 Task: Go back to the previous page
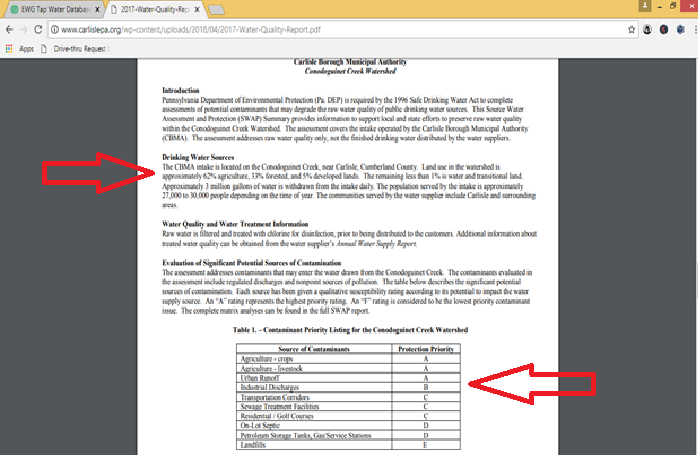click(10, 30)
